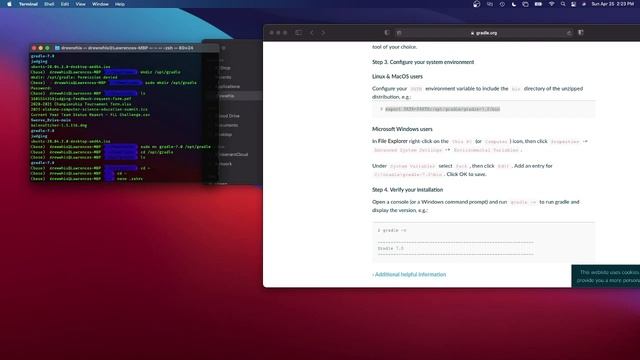
Task: Open the Shell menu
Action: pyautogui.click(x=49, y=4)
